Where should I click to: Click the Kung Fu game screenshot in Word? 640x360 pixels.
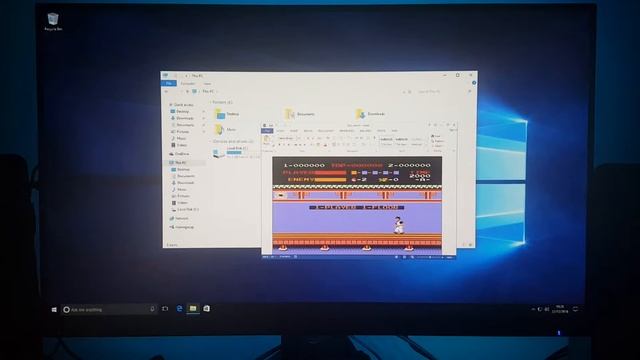pos(357,205)
